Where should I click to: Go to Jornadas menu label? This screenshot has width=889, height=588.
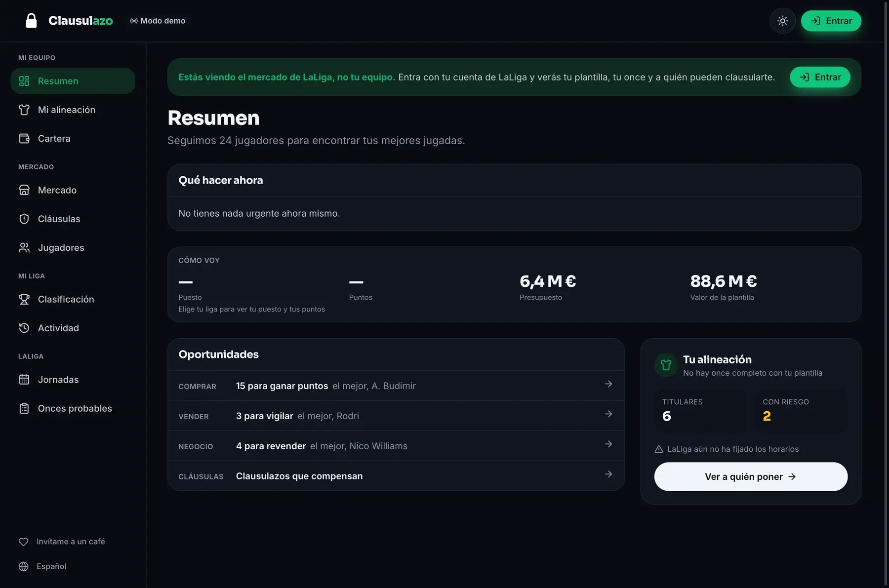tap(58, 380)
